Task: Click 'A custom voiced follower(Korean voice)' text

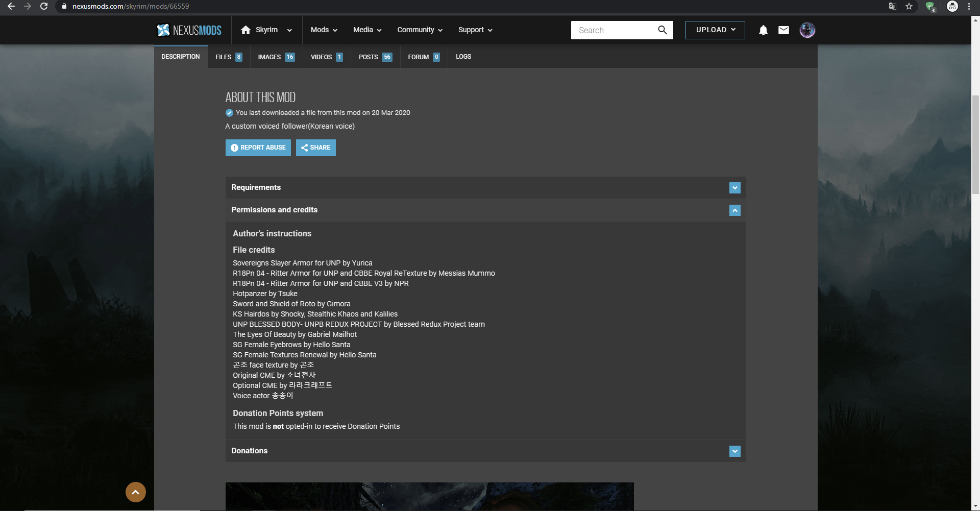Action: [x=290, y=127]
